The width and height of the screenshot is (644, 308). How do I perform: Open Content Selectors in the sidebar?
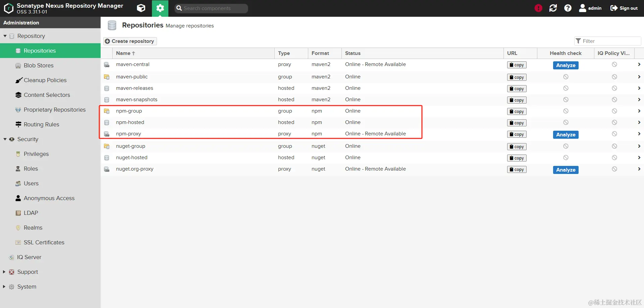click(x=50, y=95)
